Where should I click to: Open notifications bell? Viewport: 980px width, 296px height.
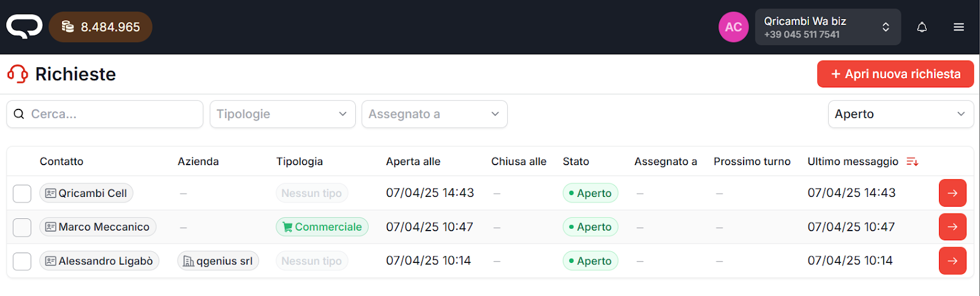tap(922, 27)
